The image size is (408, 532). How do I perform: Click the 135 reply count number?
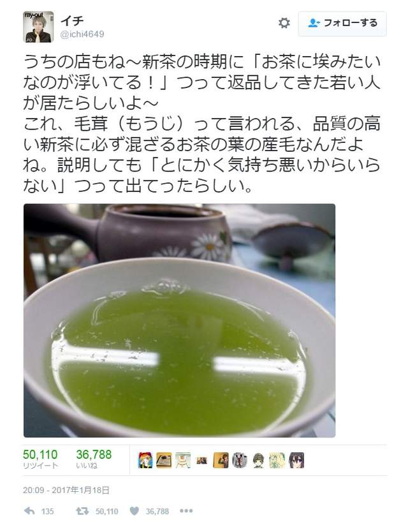coord(47,512)
